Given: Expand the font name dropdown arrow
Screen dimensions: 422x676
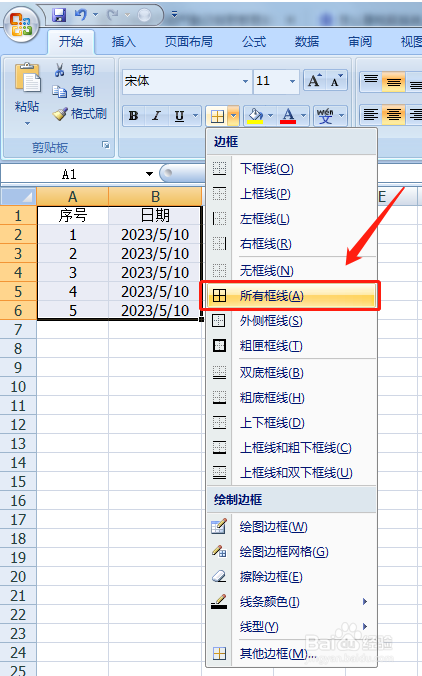Looking at the screenshot, I should click(245, 81).
